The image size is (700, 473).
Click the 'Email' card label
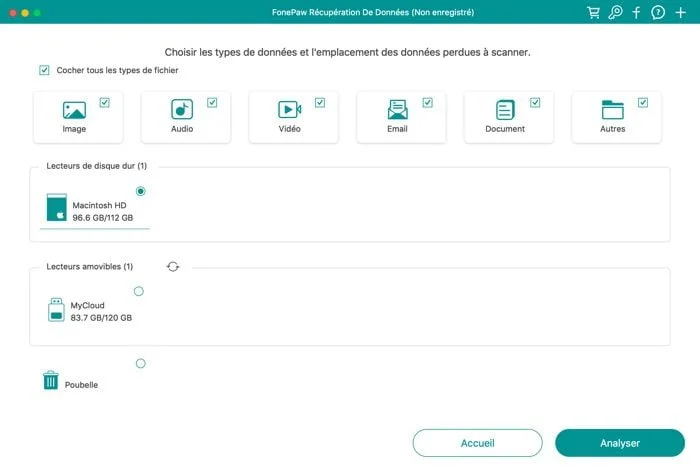pyautogui.click(x=397, y=129)
